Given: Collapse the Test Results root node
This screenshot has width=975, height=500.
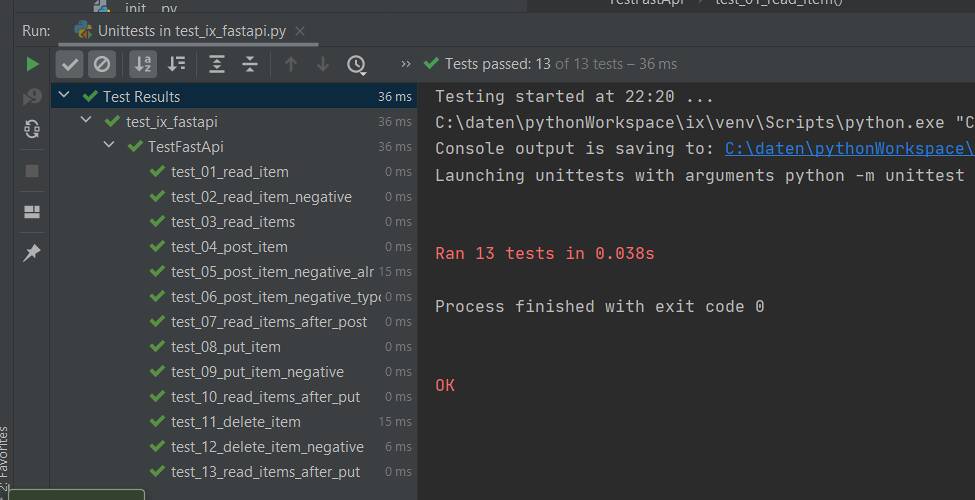Looking at the screenshot, I should click(64, 95).
